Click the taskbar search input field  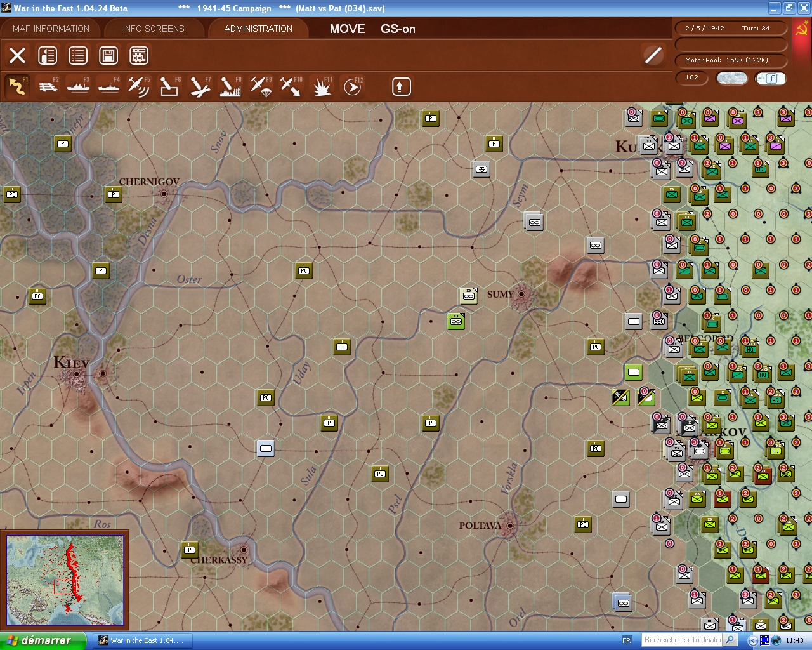point(683,640)
